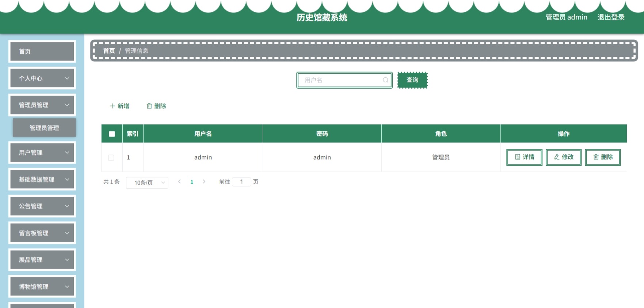Open the 10条/页 page size dropdown
This screenshot has height=308, width=644.
(x=147, y=182)
